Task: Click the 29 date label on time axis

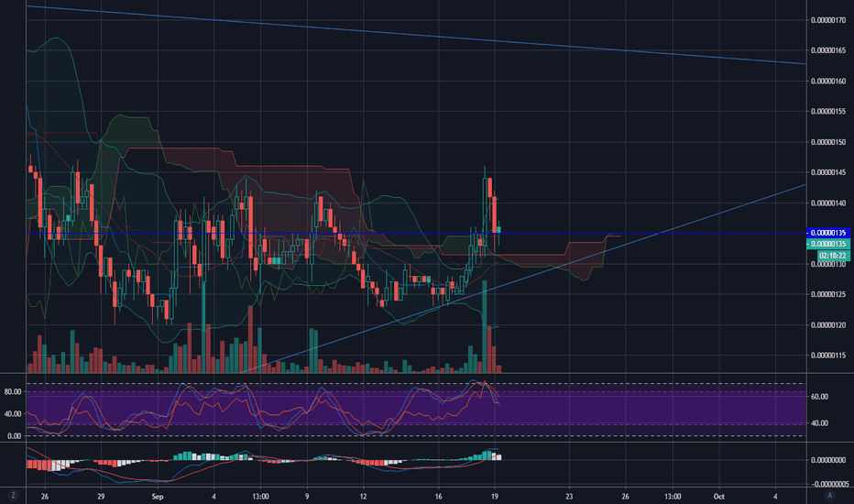Action: click(x=101, y=497)
